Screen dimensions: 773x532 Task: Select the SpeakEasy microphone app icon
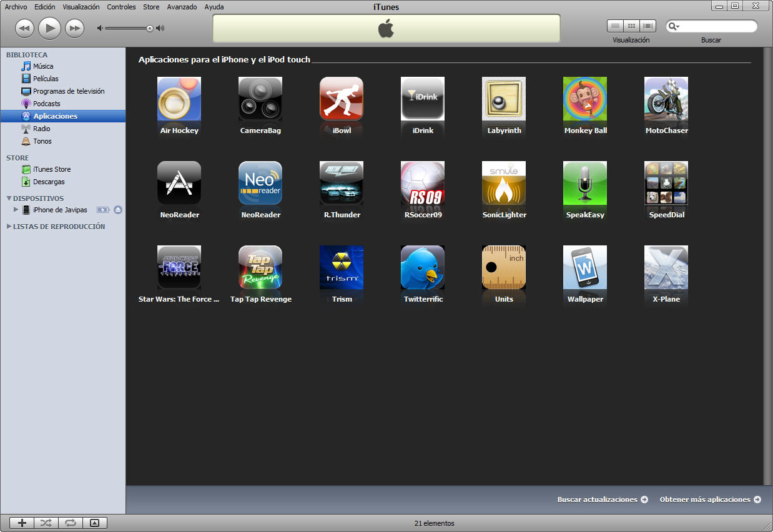point(585,183)
